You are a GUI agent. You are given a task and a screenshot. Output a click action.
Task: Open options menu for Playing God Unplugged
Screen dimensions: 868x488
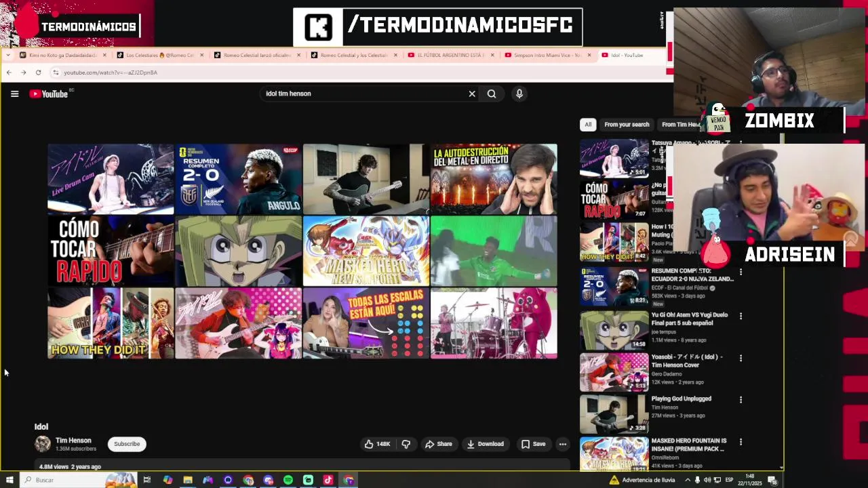pos(741,400)
